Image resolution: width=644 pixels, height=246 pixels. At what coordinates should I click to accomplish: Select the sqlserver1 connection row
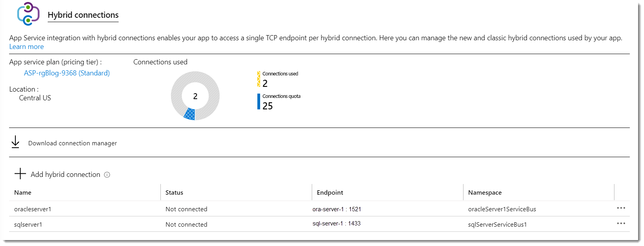tap(28, 225)
